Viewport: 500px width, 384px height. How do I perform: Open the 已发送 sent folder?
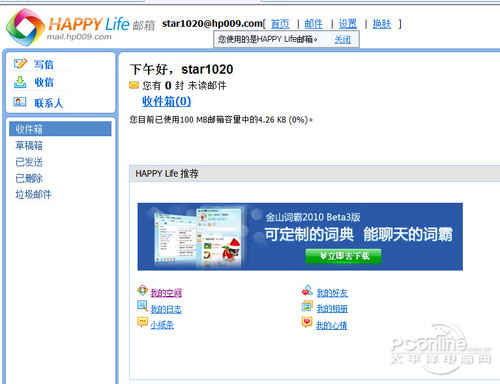(29, 162)
